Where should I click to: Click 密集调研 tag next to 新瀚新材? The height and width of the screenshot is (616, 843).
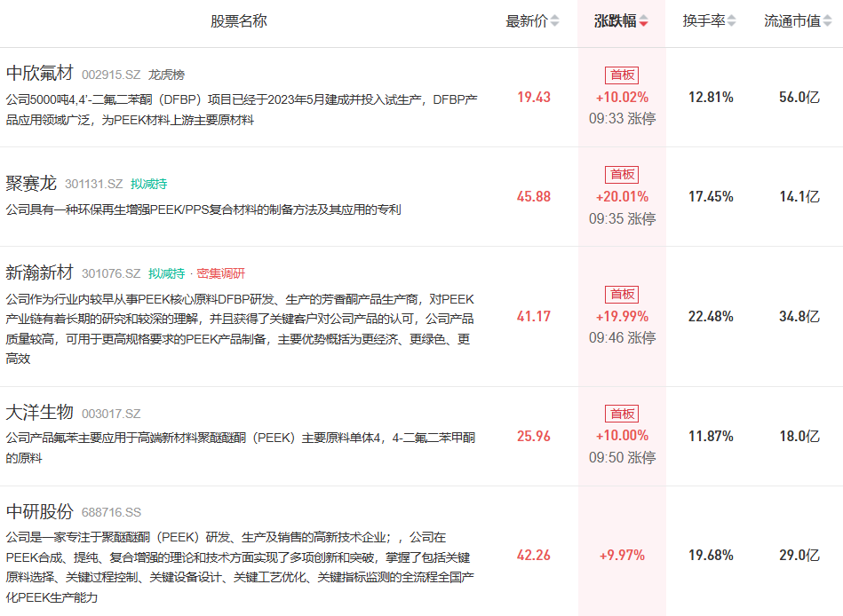tap(221, 273)
